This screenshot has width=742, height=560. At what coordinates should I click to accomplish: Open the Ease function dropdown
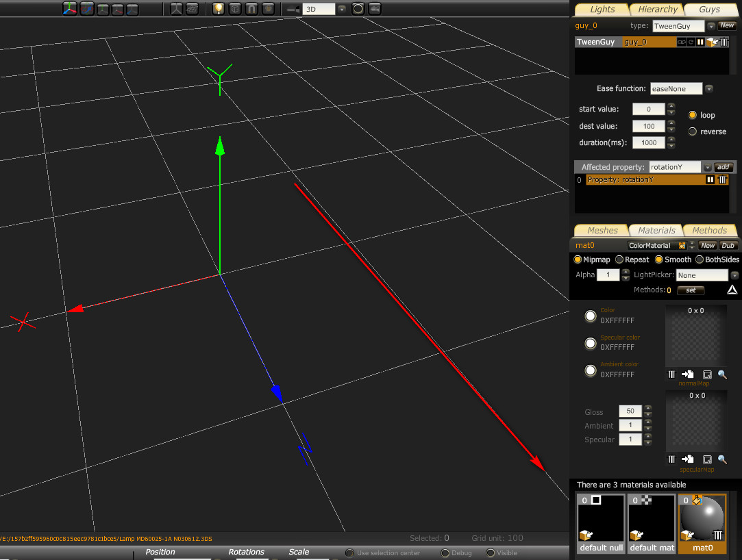pyautogui.click(x=709, y=89)
